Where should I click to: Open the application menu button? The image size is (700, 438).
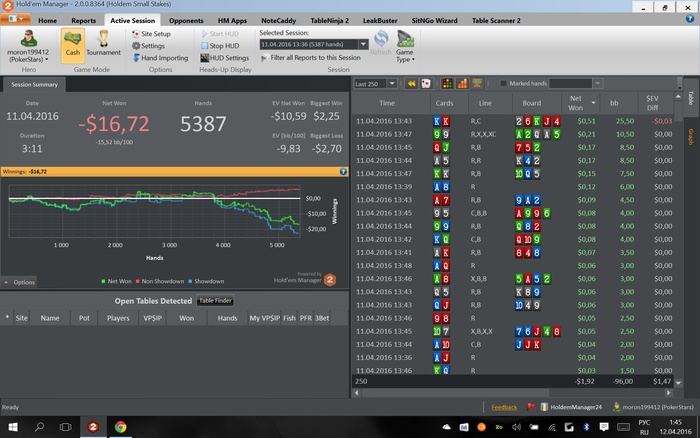[x=15, y=19]
